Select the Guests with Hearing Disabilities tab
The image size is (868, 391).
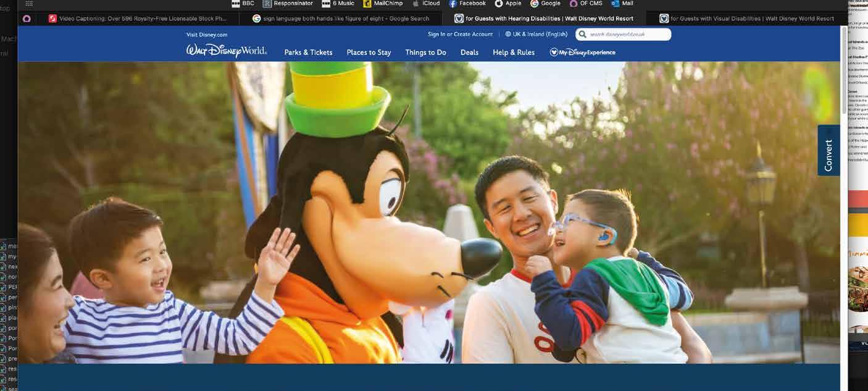[544, 19]
